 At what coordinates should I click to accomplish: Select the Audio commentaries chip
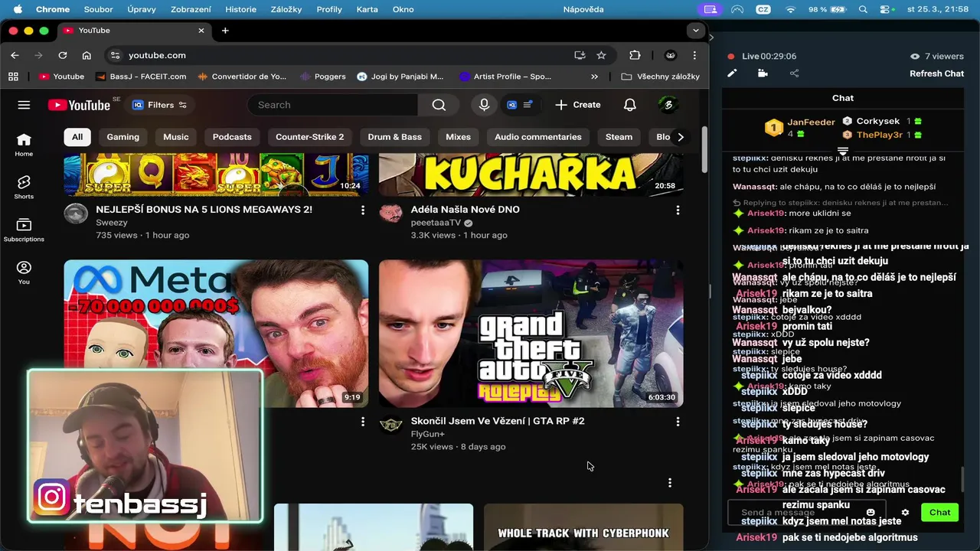(x=537, y=137)
